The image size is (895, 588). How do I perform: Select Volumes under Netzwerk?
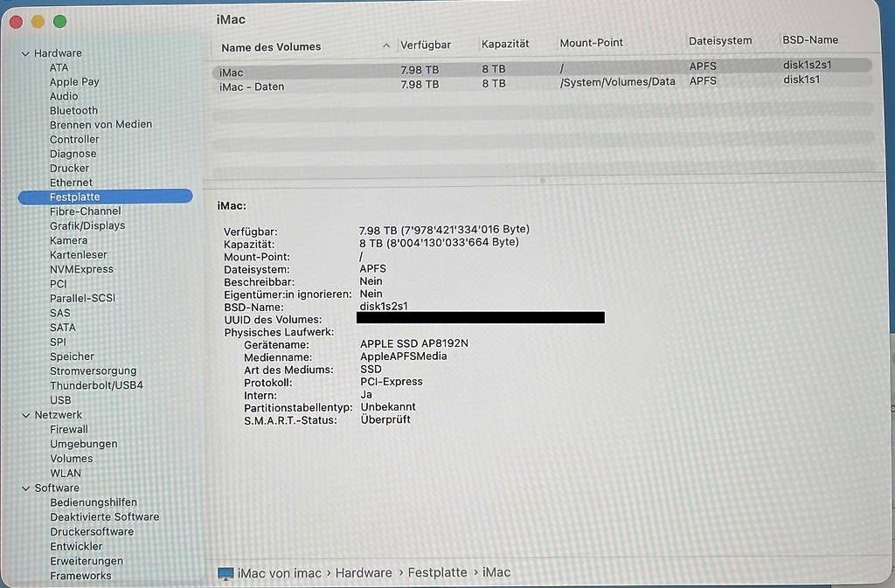point(71,458)
